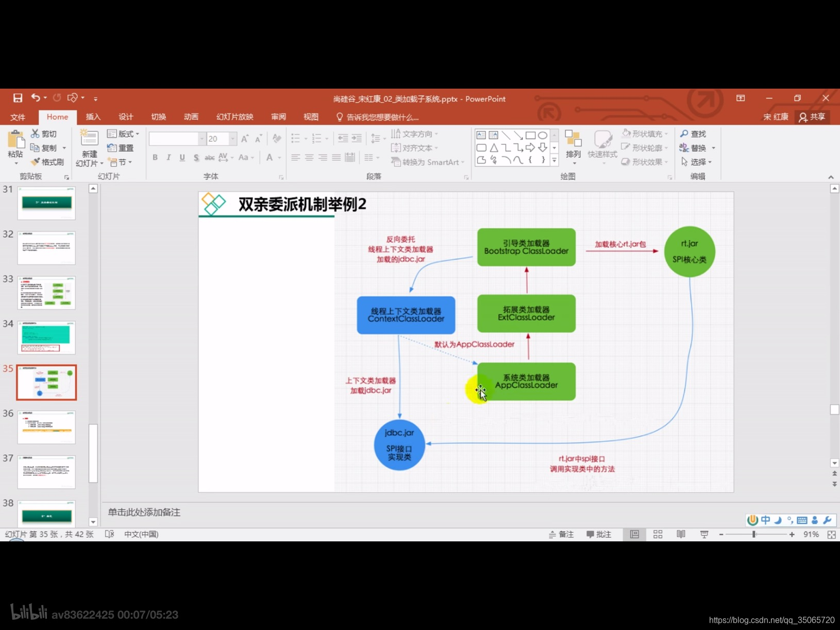Switch to 设计 design tab
This screenshot has width=840, height=630.
point(126,117)
